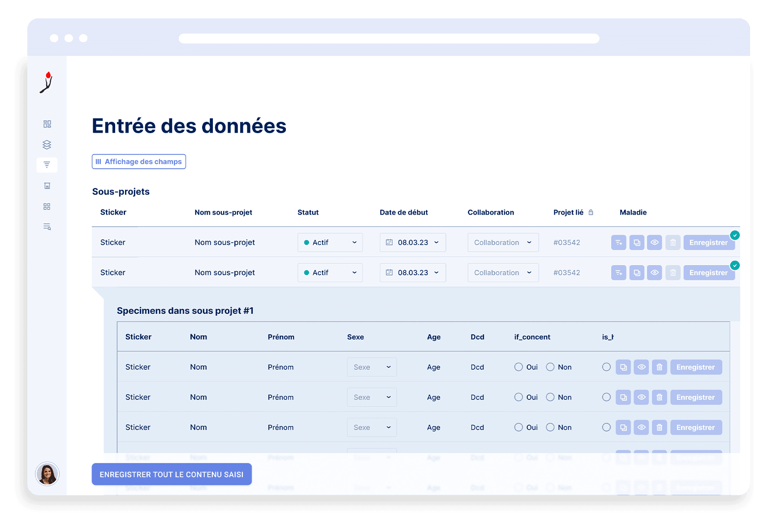Click the add-filter icon on the first sous-projet
The height and width of the screenshot is (532, 777).
(x=619, y=242)
